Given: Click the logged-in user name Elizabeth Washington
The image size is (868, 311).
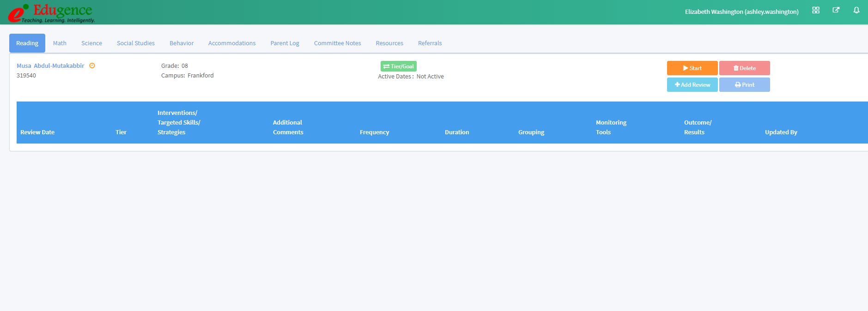Looking at the screenshot, I should coord(742,12).
